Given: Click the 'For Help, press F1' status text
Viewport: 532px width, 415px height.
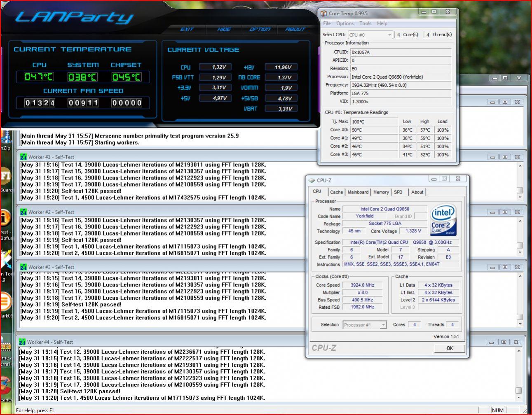Looking at the screenshot, I should (35, 410).
